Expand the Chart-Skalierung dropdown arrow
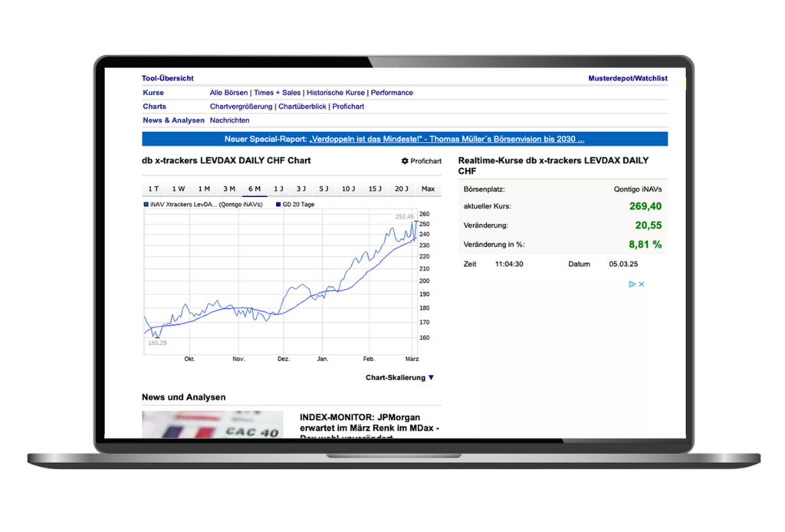785x532 pixels. (x=431, y=378)
